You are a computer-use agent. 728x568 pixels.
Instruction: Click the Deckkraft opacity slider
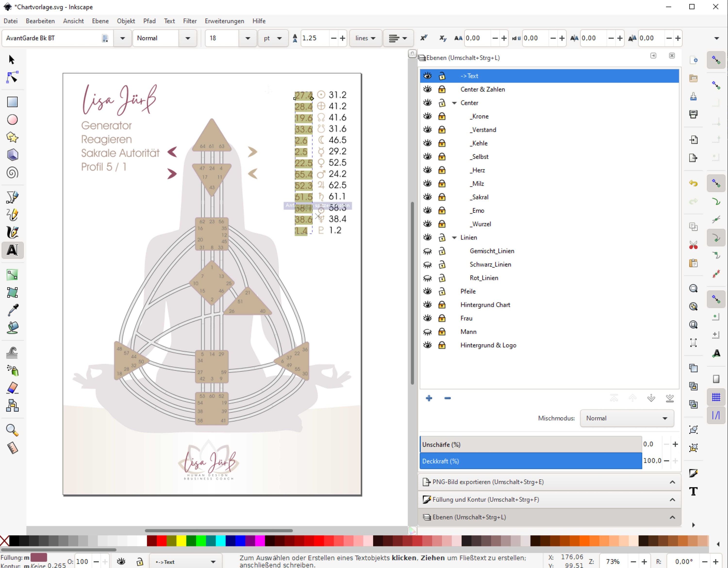tap(531, 461)
